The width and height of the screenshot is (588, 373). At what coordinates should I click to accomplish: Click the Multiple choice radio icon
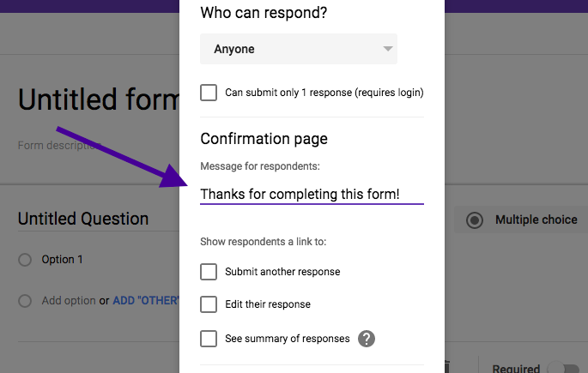475,220
